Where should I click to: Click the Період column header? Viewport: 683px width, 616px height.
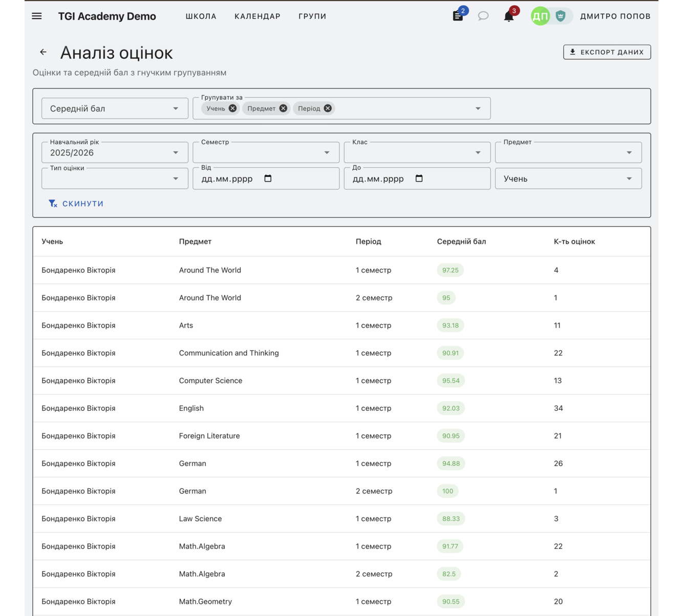[369, 241]
